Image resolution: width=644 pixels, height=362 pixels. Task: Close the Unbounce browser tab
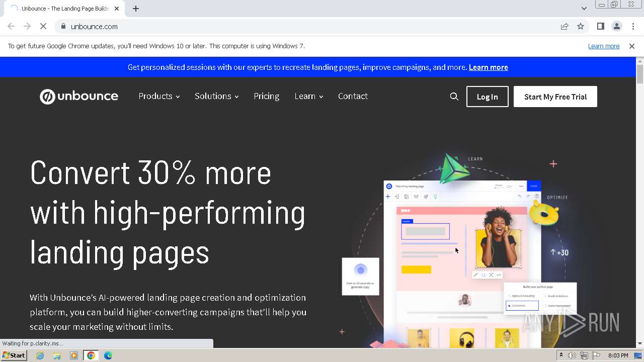pos(117,9)
